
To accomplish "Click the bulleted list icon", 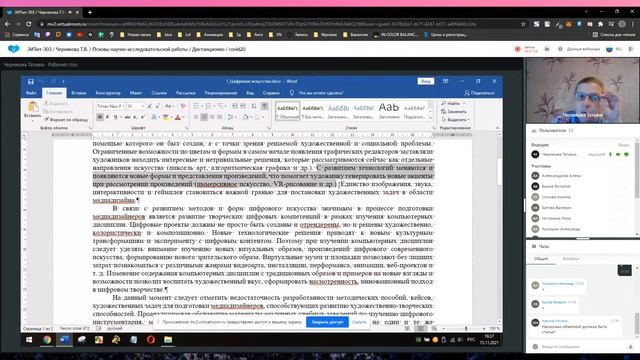I will (196, 106).
